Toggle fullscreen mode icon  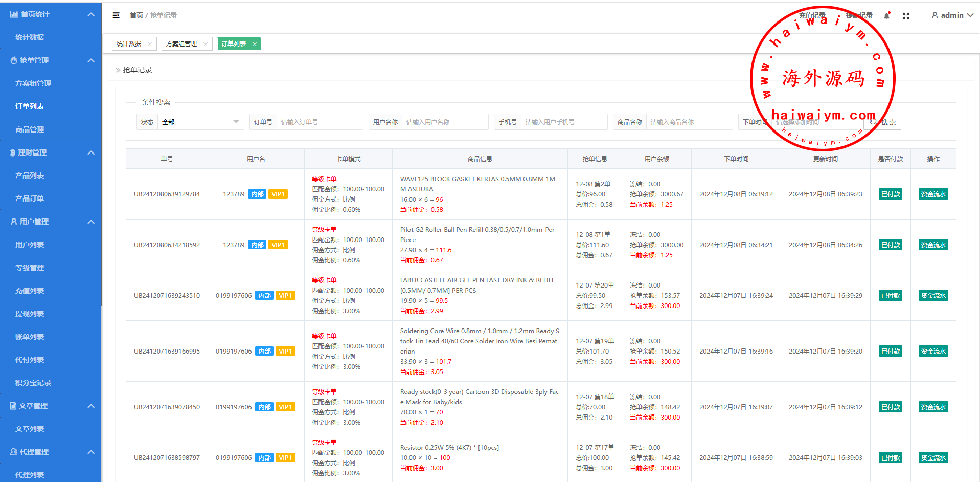(906, 16)
